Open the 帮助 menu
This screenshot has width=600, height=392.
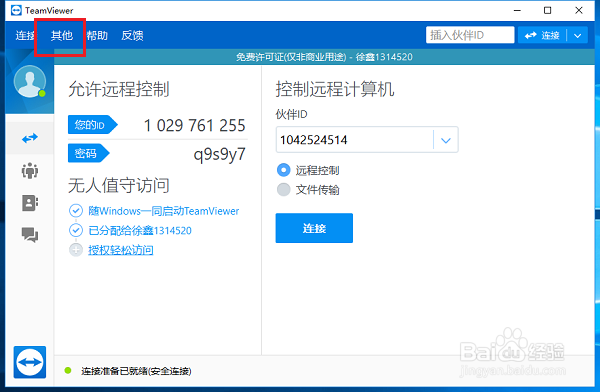coord(97,35)
